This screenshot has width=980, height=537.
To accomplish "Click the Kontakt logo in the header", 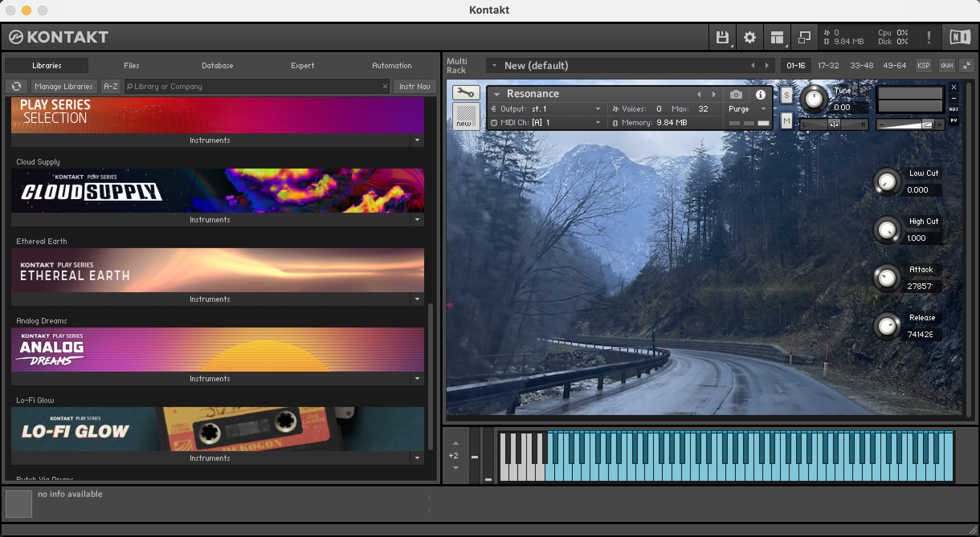I will click(x=59, y=37).
